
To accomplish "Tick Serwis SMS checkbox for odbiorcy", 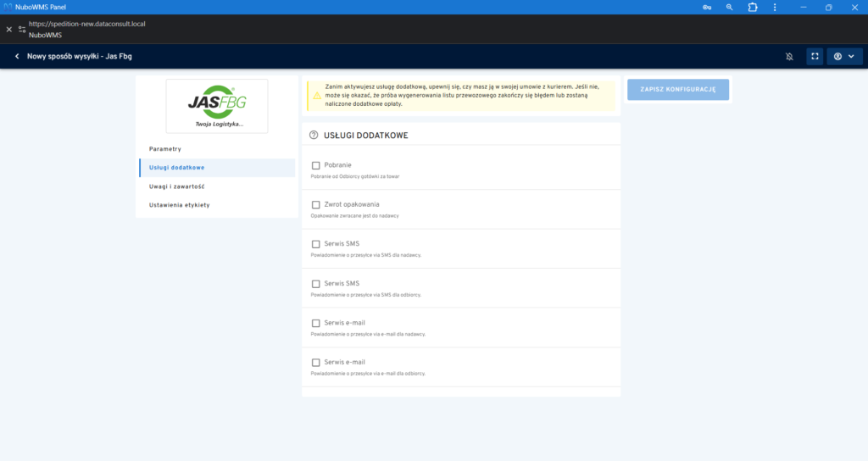I will click(316, 284).
